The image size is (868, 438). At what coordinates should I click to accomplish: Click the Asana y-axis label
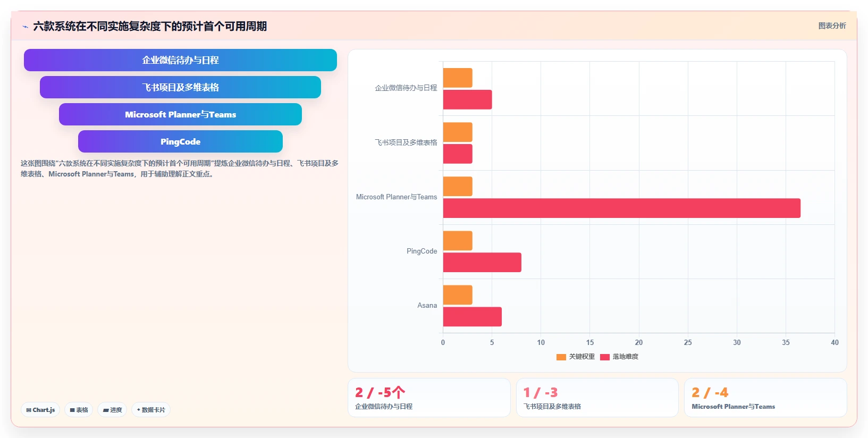[427, 306]
